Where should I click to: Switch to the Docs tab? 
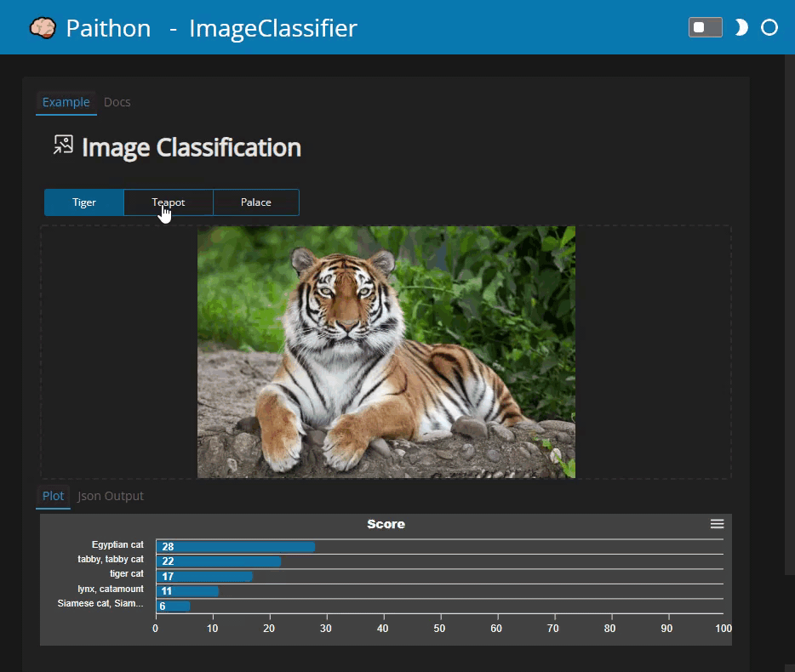click(117, 102)
